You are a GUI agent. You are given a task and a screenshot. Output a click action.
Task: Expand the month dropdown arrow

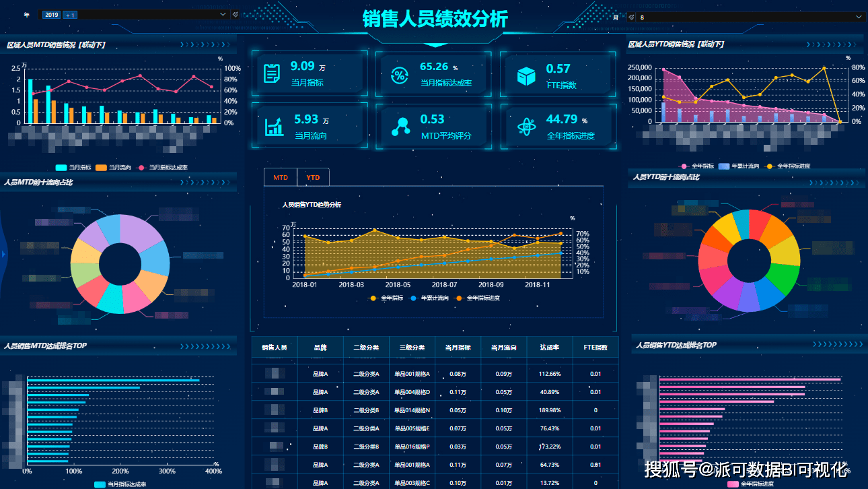pos(859,17)
